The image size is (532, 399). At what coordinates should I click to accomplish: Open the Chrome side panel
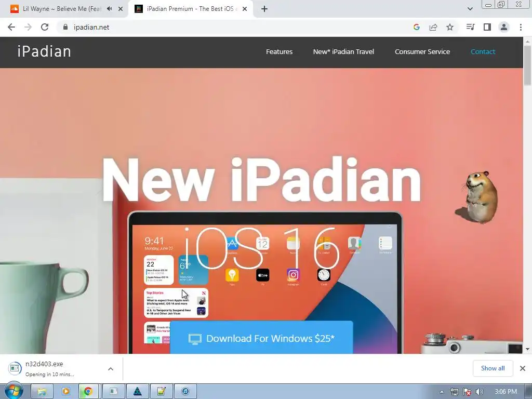(487, 27)
